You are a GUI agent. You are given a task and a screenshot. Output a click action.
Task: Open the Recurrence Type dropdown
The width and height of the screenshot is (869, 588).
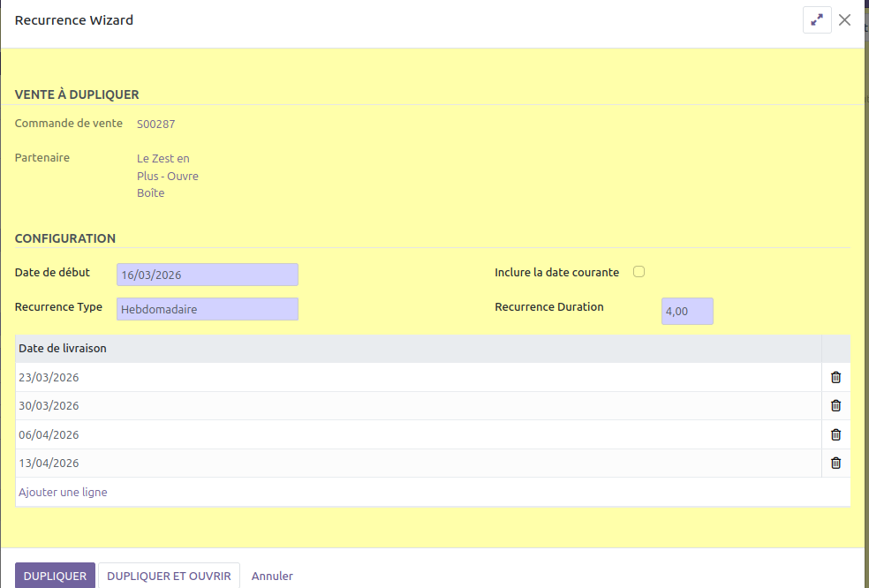click(x=208, y=309)
